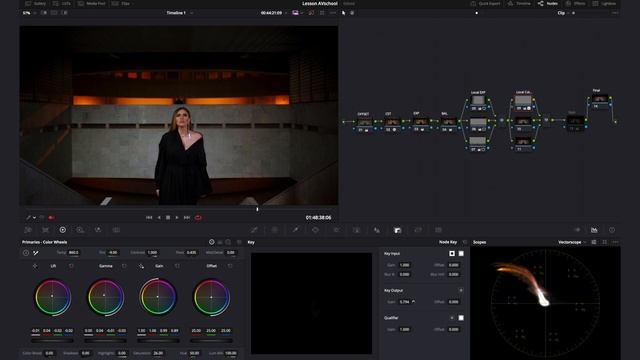This screenshot has width=640, height=360.
Task: Toggle the red viewer bypass icon
Action: coord(51,218)
